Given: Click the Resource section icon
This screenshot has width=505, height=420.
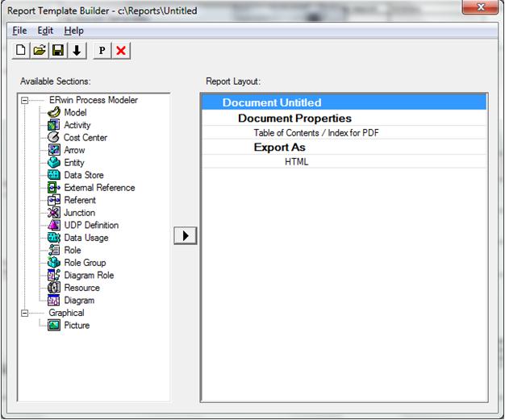Looking at the screenshot, I should 54,288.
